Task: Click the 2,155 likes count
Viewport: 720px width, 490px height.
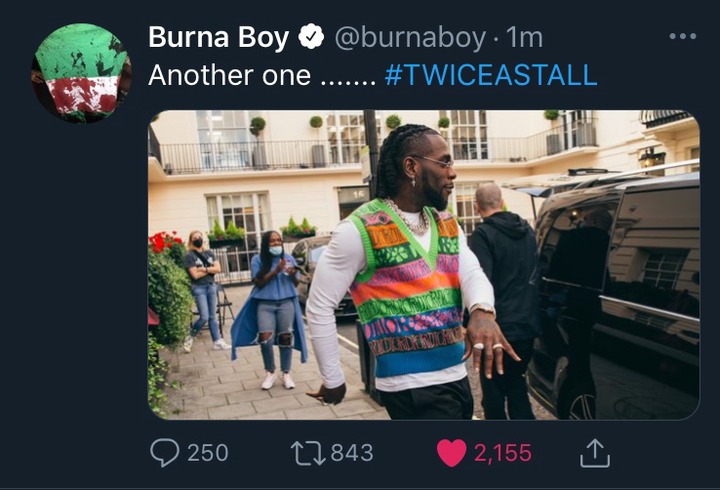Action: (503, 453)
